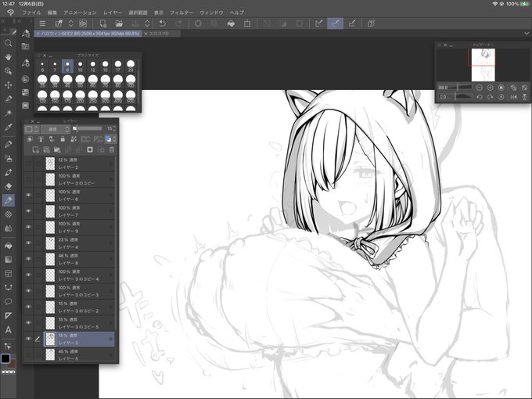Click layer opacity stepper arrows beside 15
The height and width of the screenshot is (399, 532).
point(114,128)
